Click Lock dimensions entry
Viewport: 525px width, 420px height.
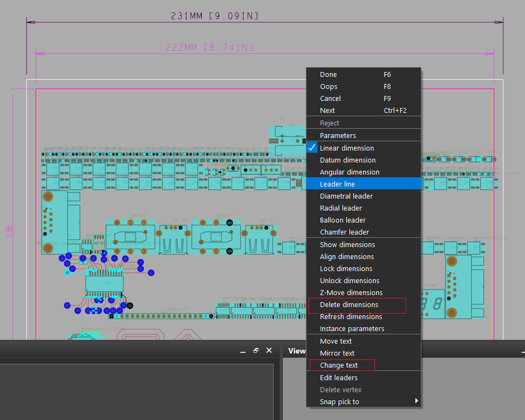tap(346, 268)
